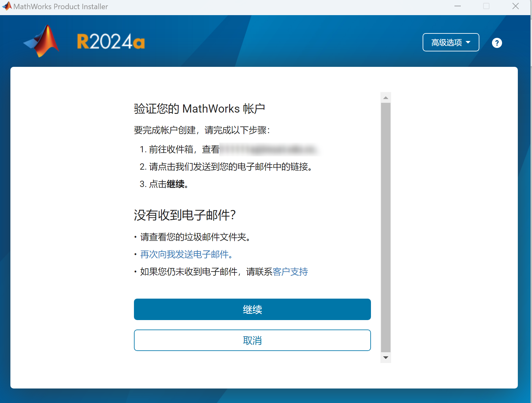Viewport: 532px width, 403px height.
Task: Open the 再次向我发送电子邮件 link
Action: click(x=186, y=254)
